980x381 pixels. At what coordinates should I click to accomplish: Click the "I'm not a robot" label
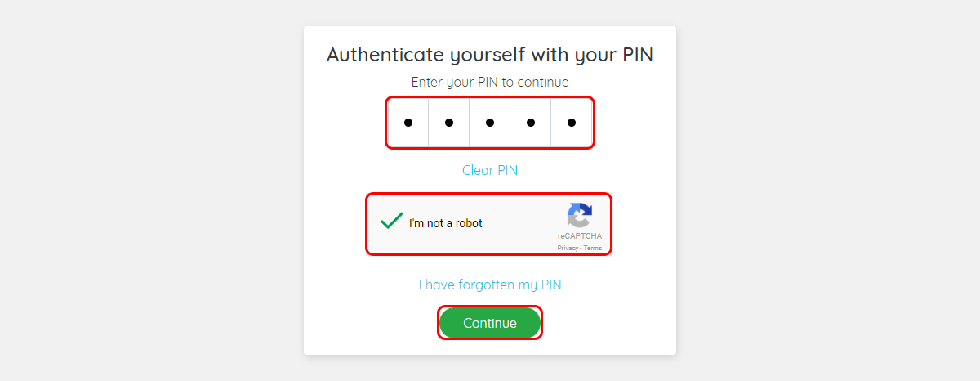tap(446, 223)
